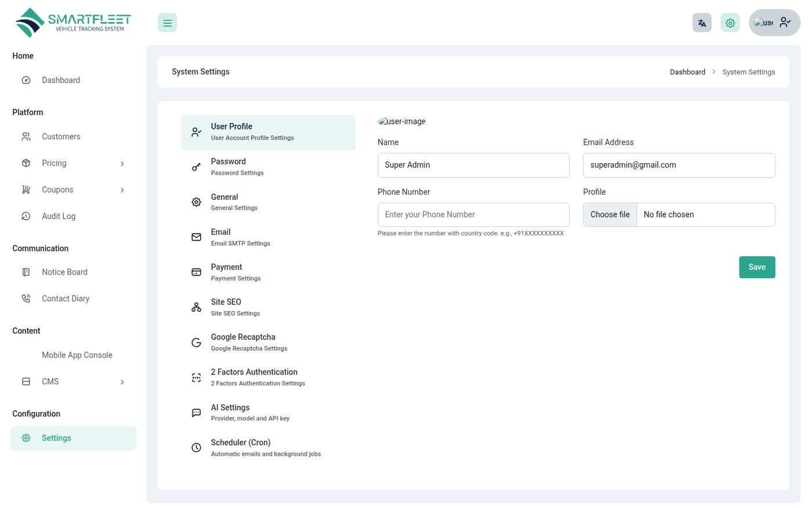Open the Site SEO settings tab
This screenshot has height=508, width=812.
(x=268, y=307)
